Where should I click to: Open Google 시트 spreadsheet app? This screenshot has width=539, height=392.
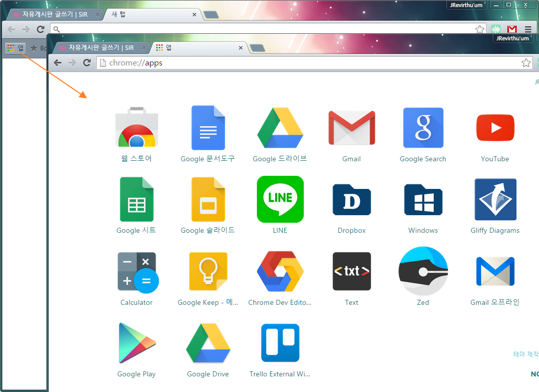click(137, 199)
